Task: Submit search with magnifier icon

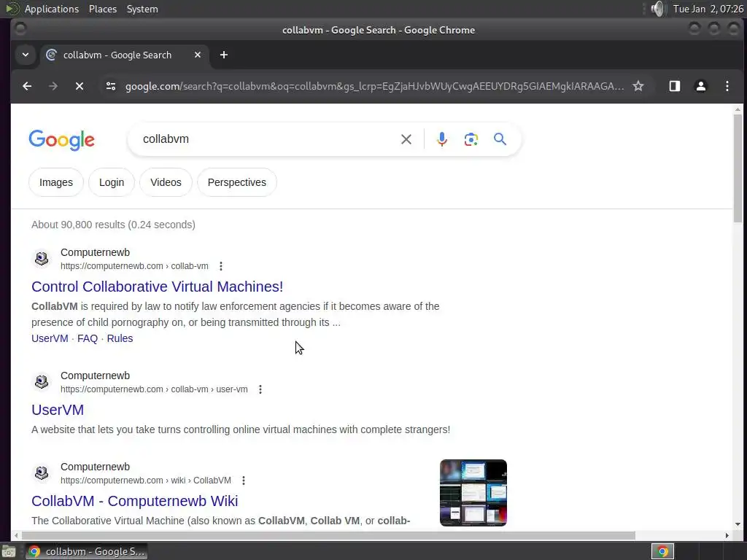Action: 500,139
